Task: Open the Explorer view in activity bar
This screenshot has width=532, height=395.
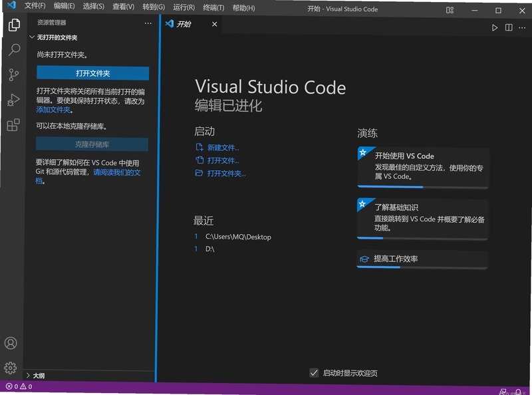Action: point(14,25)
